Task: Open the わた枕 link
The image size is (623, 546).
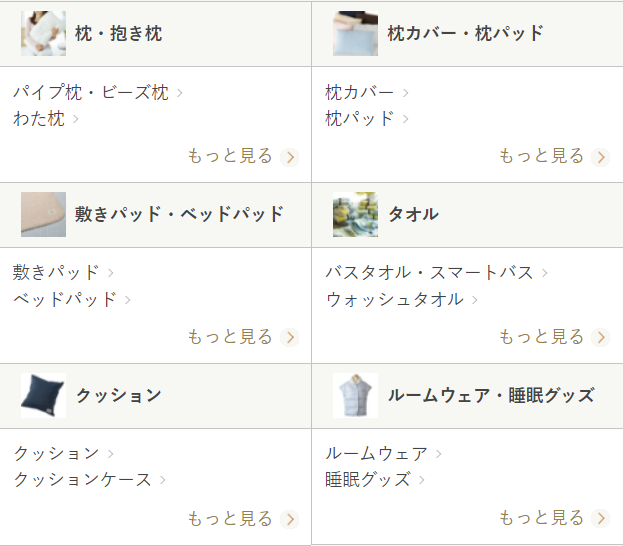Action: (x=39, y=119)
